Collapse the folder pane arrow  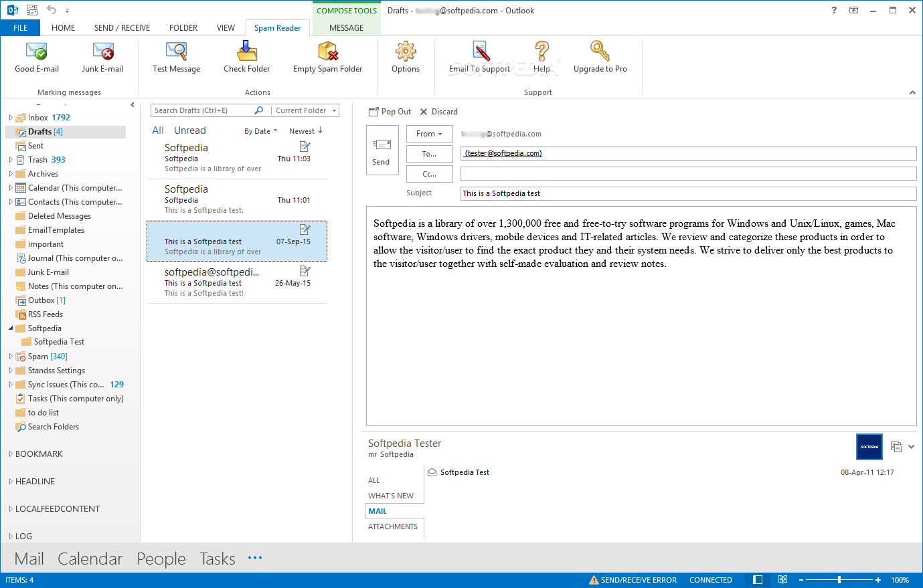click(133, 105)
